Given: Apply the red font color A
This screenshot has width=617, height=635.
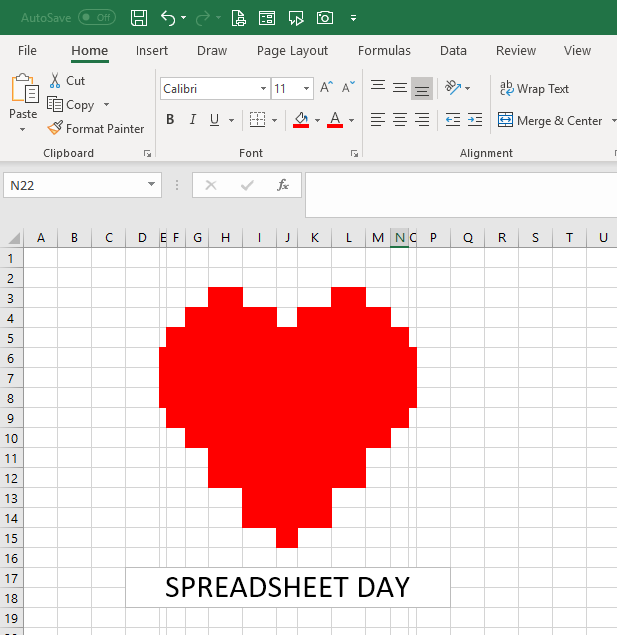Looking at the screenshot, I should click(x=335, y=120).
